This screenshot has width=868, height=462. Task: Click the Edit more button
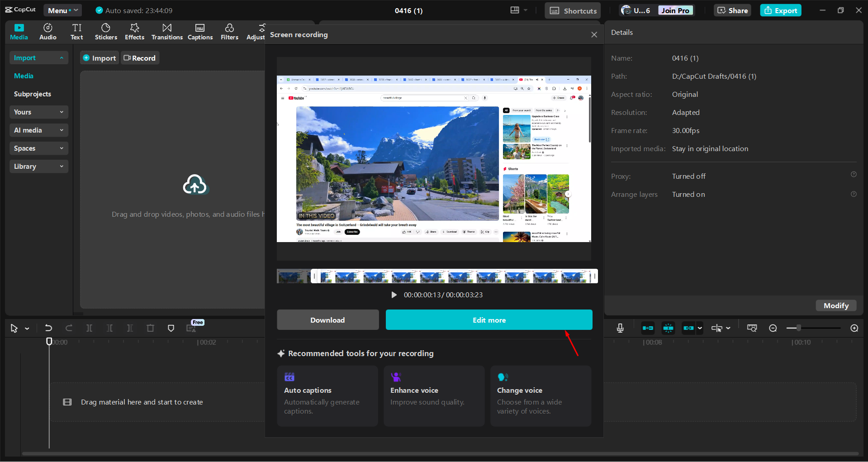click(489, 319)
